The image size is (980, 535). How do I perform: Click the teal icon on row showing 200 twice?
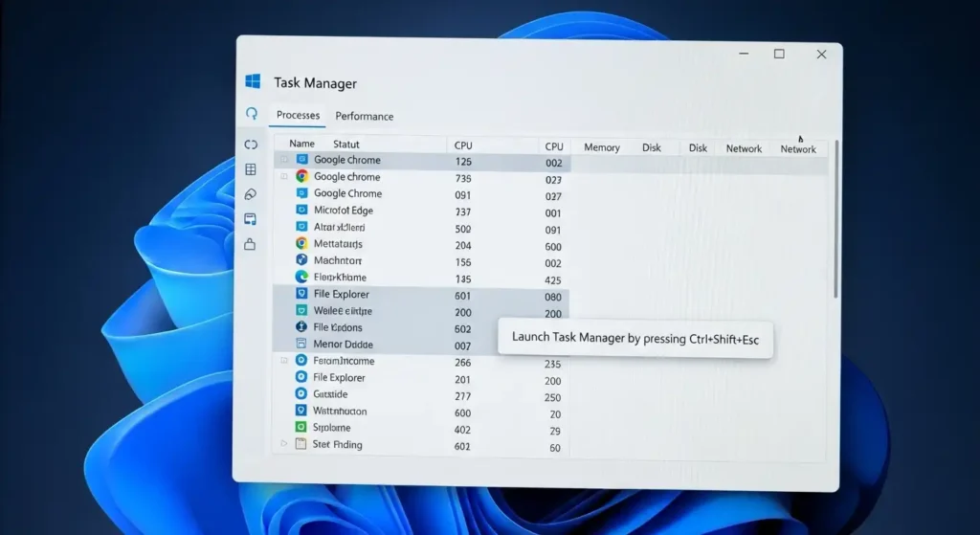pyautogui.click(x=301, y=311)
